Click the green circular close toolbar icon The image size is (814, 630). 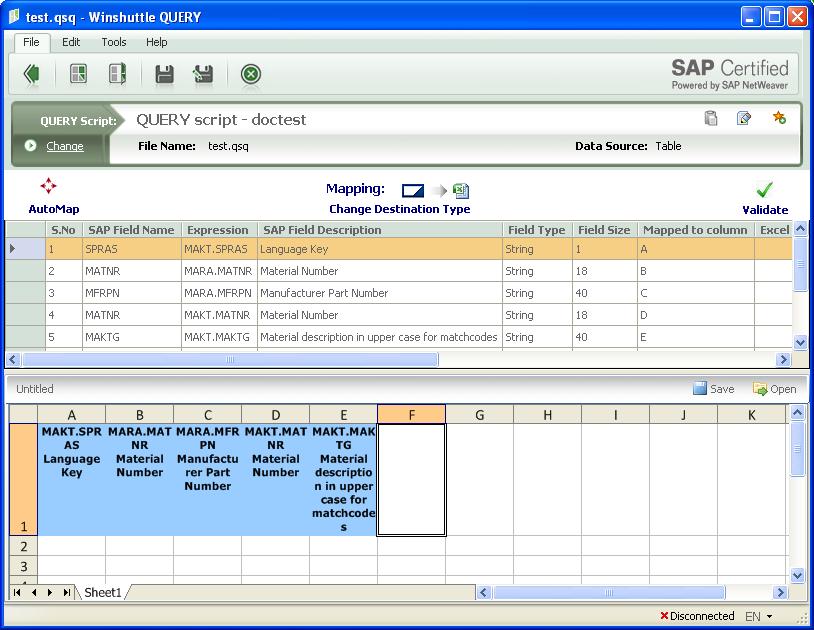click(251, 74)
